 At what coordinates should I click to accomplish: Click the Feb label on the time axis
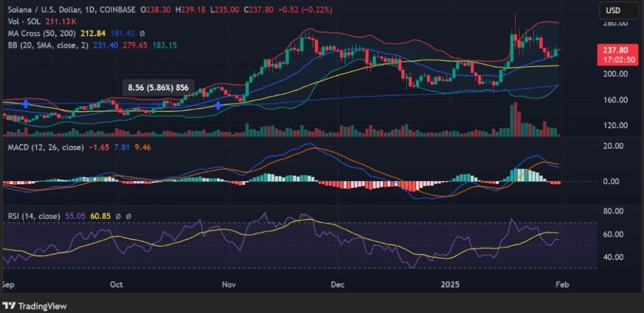[x=562, y=284]
